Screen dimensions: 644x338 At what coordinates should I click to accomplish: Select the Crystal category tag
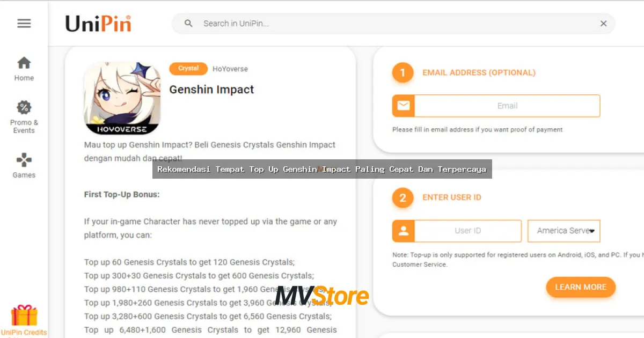[188, 69]
